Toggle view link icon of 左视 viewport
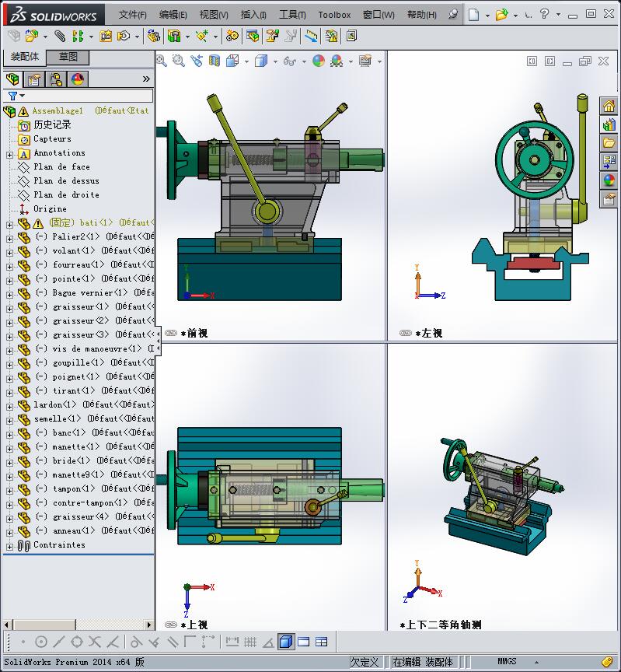 point(406,333)
